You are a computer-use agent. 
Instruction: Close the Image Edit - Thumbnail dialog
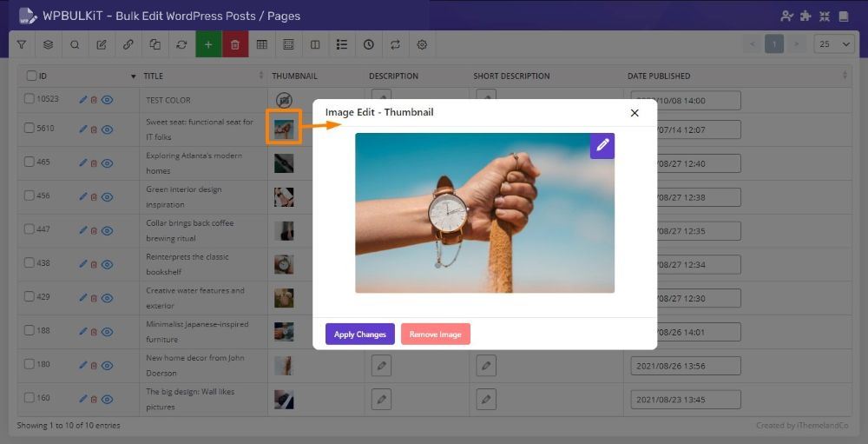pyautogui.click(x=635, y=113)
